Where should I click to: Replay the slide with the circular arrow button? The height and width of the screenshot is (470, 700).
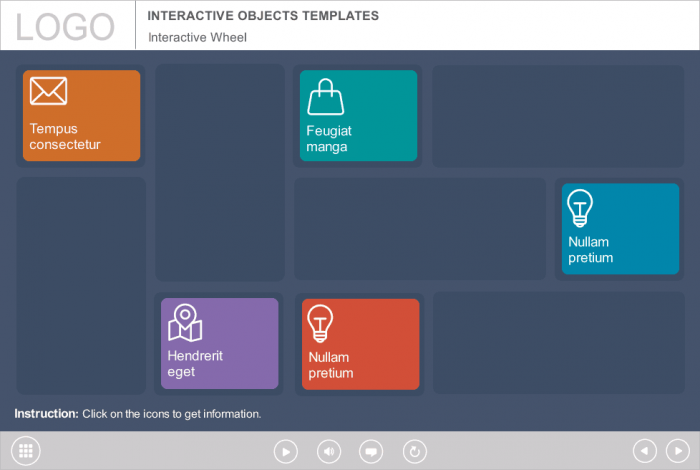[x=415, y=452]
